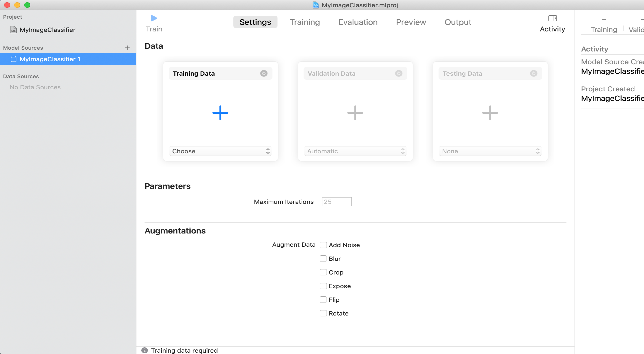644x354 pixels.
Task: Click the plus in Validation Data box
Action: (355, 113)
